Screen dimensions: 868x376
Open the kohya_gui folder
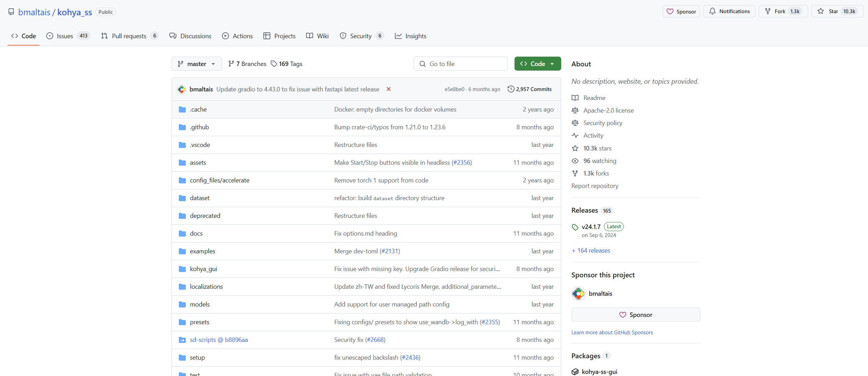click(x=204, y=269)
